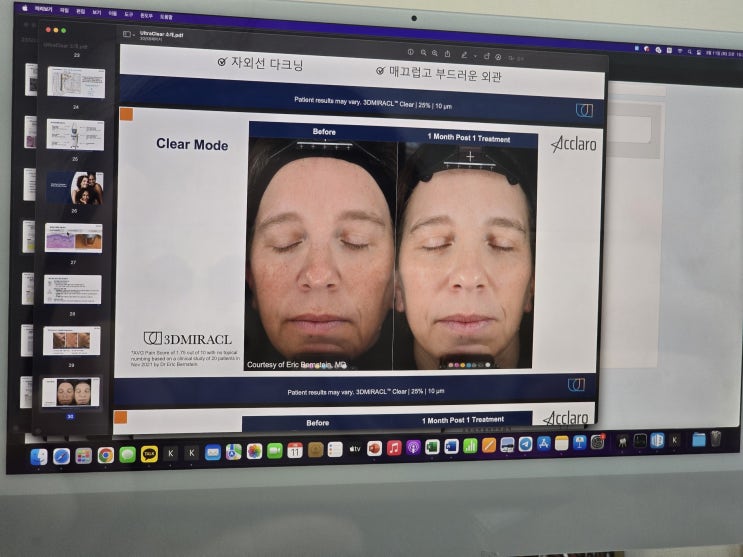Open the 도움말 (Help) menu

(166, 17)
